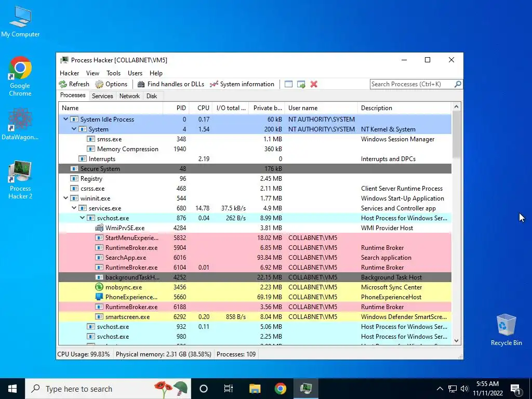Select the DataWagon desktop shortcut
This screenshot has height=399, width=532.
coord(20,124)
